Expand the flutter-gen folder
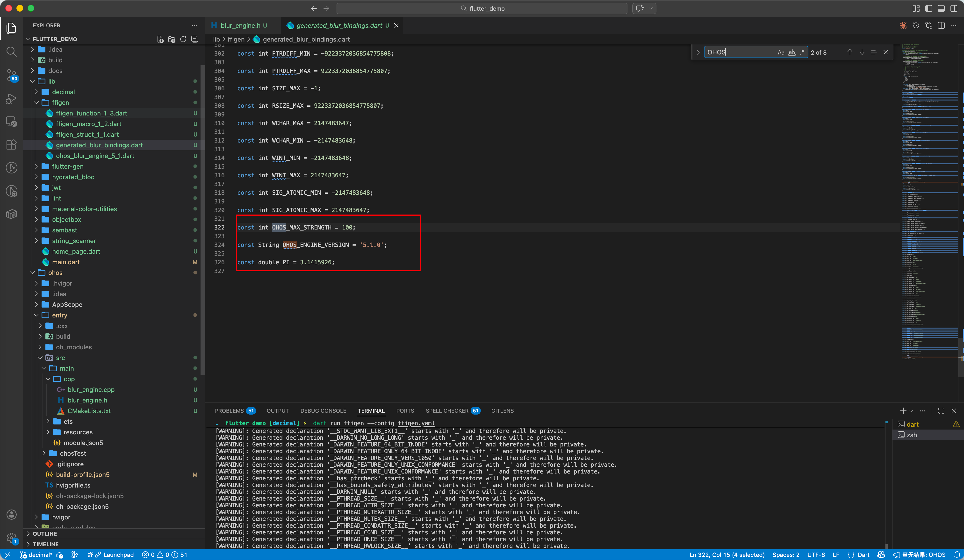 (x=68, y=166)
